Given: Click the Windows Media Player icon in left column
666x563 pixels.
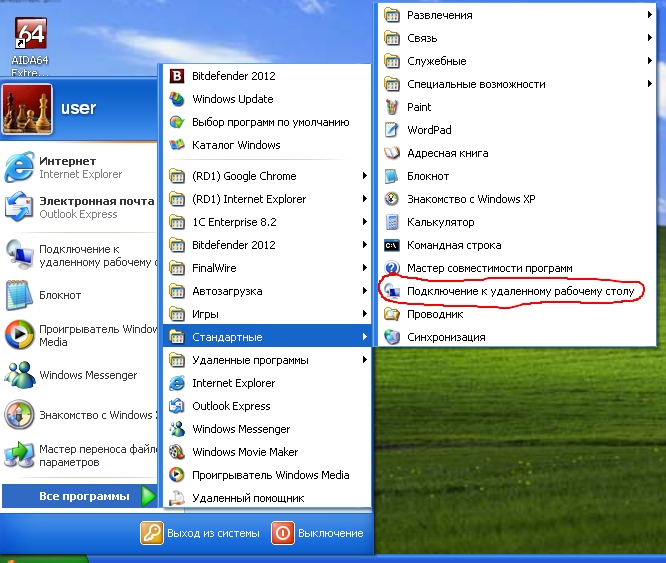Looking at the screenshot, I should point(19,335).
